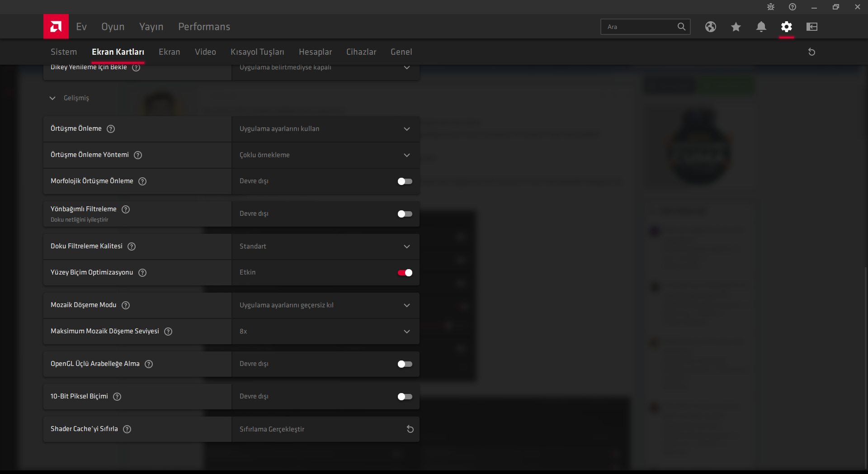Open the help question mark in title bar
The width and height of the screenshot is (868, 474).
(793, 7)
